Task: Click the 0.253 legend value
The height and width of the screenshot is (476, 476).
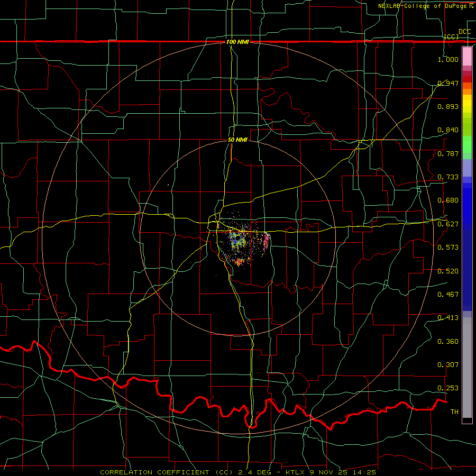Action: pyautogui.click(x=448, y=388)
